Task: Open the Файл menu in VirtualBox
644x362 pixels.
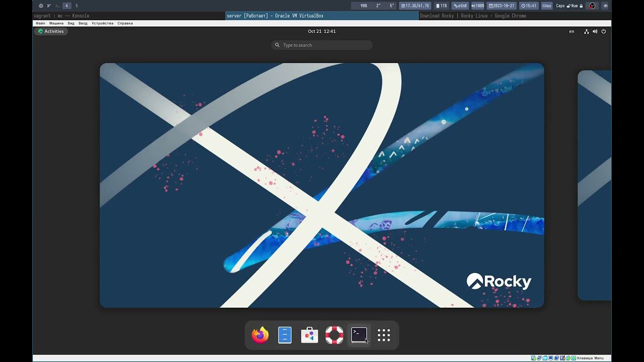Action: coord(40,23)
